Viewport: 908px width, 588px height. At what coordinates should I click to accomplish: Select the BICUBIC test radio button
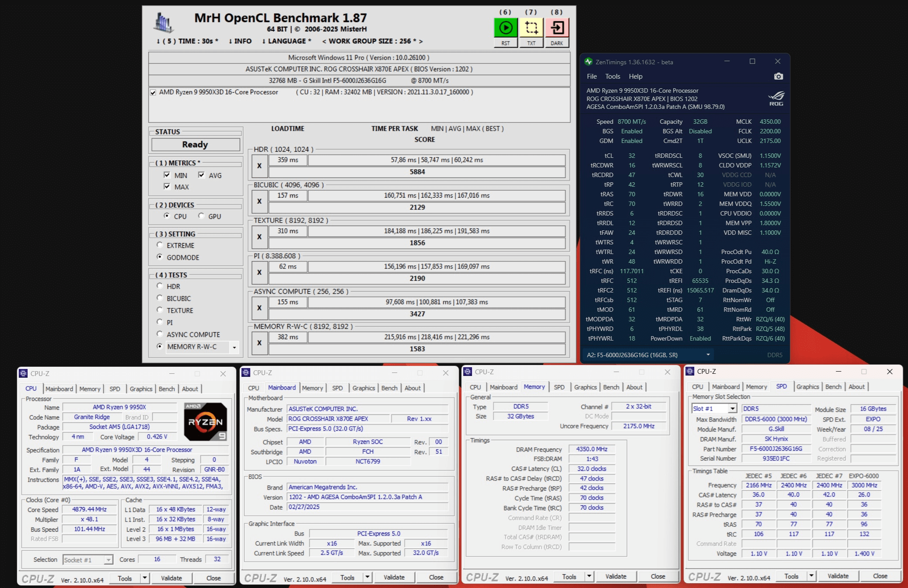[160, 298]
